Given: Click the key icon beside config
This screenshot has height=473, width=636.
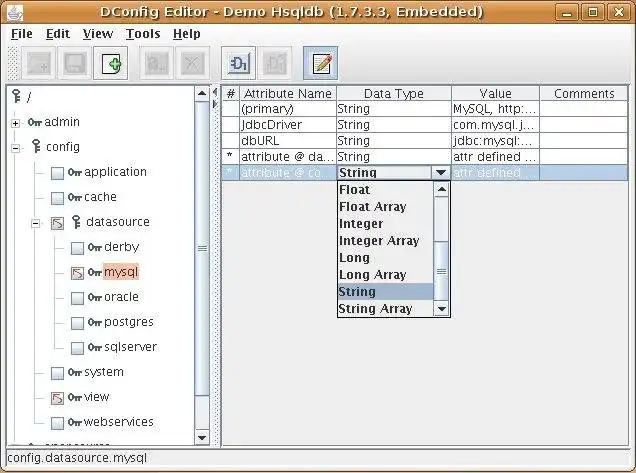Looking at the screenshot, I should tap(37, 146).
